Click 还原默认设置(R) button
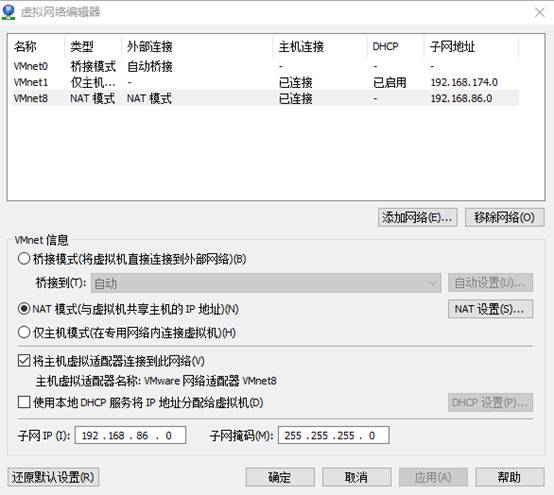The image size is (554, 495). point(53,477)
